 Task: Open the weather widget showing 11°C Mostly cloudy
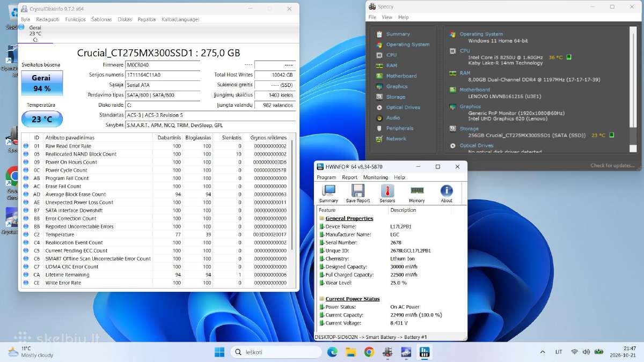click(x=31, y=352)
